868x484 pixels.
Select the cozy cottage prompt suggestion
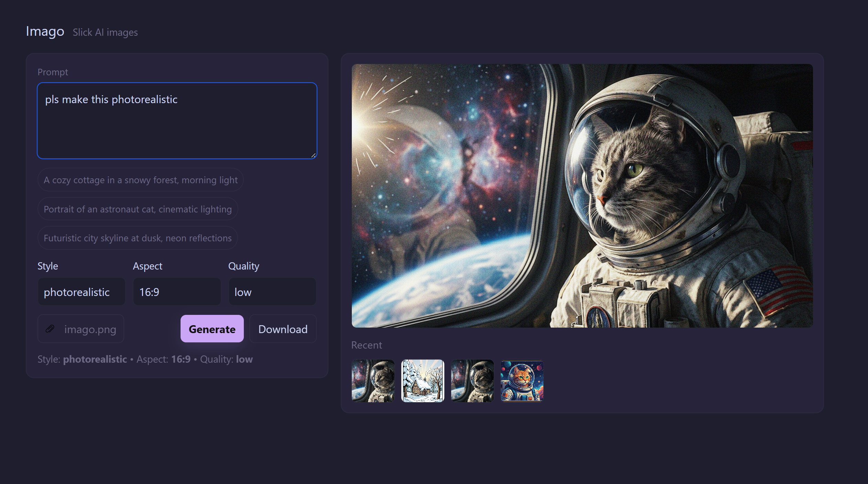click(140, 180)
